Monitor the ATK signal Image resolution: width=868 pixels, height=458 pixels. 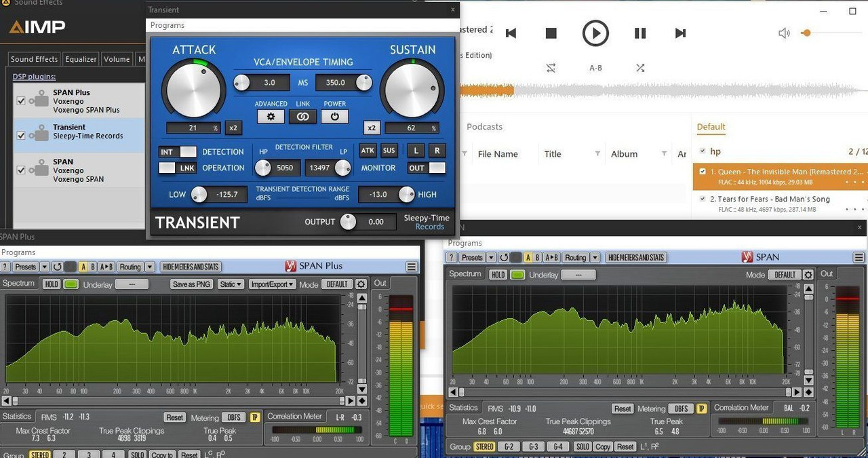tap(368, 151)
